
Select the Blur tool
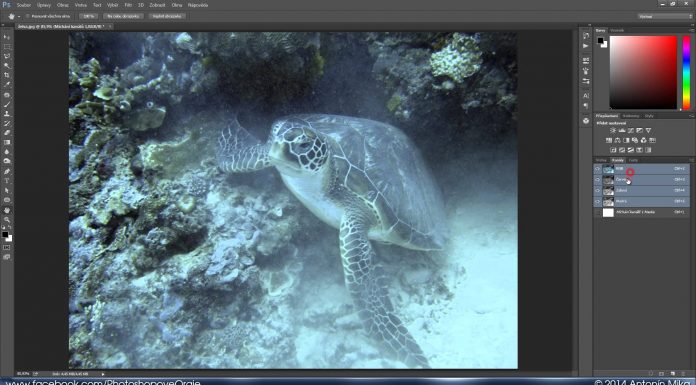[7, 151]
